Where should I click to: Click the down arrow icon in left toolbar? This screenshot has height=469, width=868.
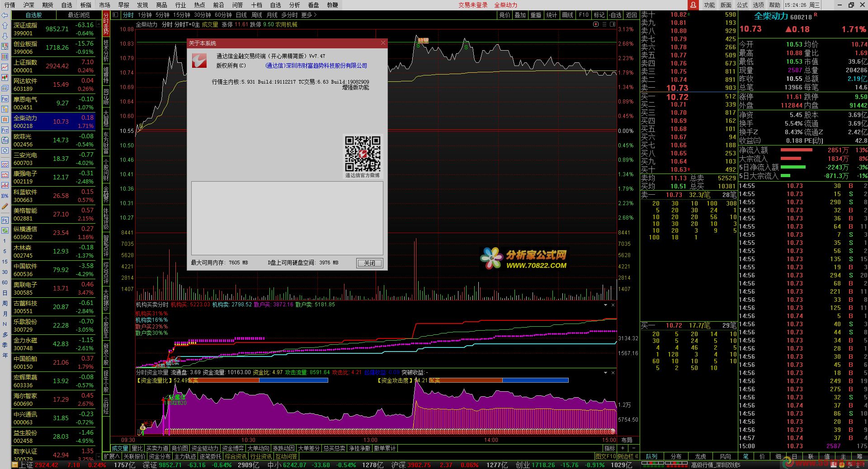click(x=5, y=36)
